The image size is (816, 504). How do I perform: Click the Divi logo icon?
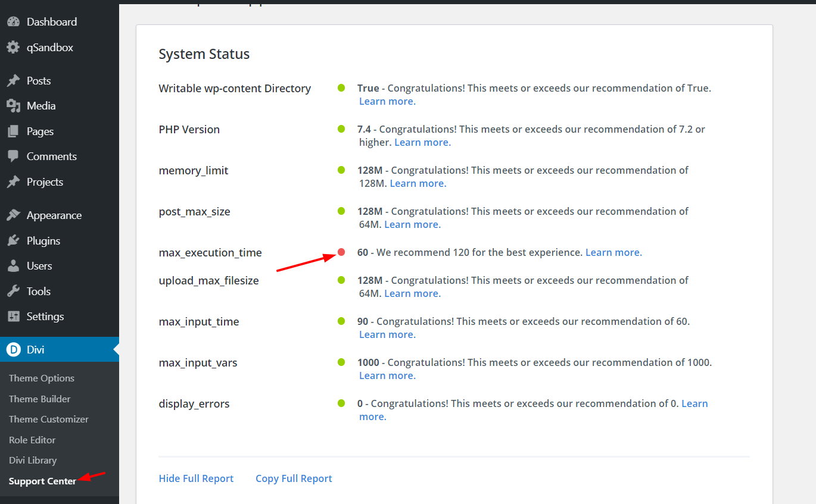pyautogui.click(x=13, y=350)
